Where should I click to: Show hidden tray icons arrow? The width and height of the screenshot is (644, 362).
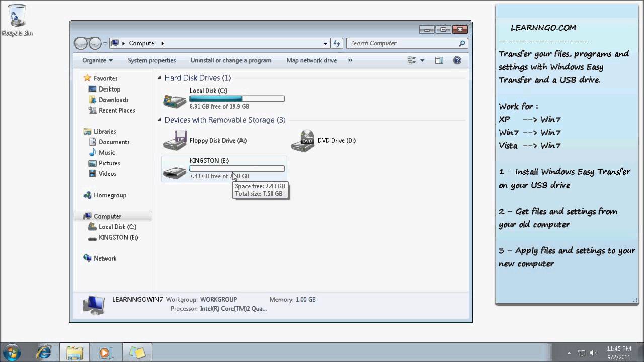(569, 353)
